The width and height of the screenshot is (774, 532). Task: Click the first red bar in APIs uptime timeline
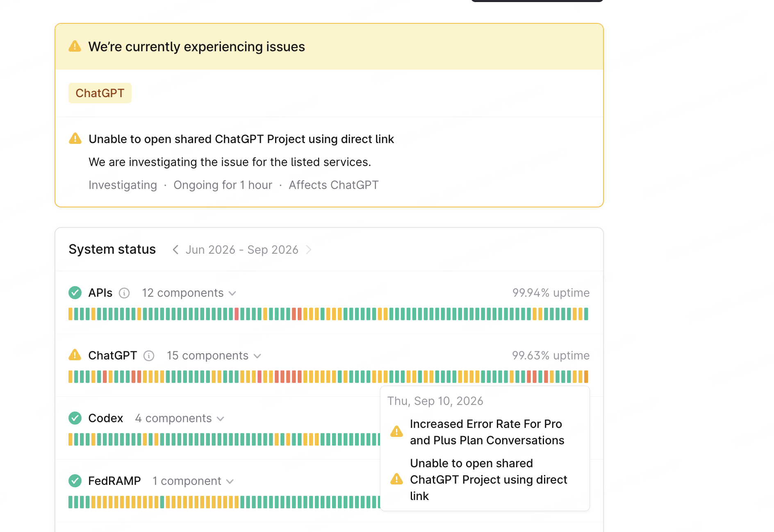coord(237,314)
